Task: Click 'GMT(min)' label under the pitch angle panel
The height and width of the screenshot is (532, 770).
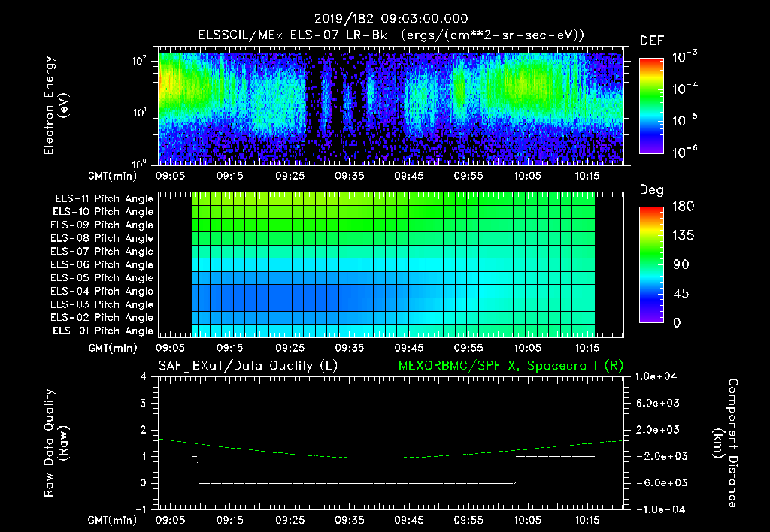Action: [x=113, y=349]
